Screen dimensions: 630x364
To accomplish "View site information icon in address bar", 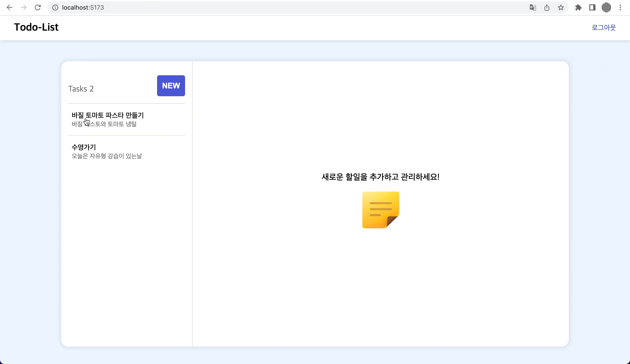I will point(55,7).
